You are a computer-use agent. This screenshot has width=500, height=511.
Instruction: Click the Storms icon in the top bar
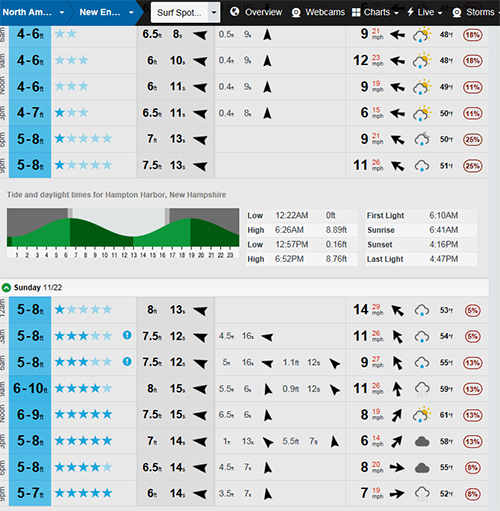[x=457, y=13]
